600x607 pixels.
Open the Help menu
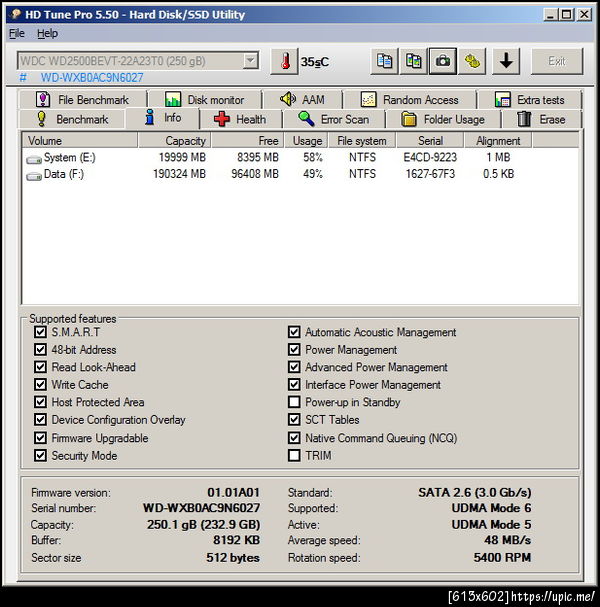point(47,33)
